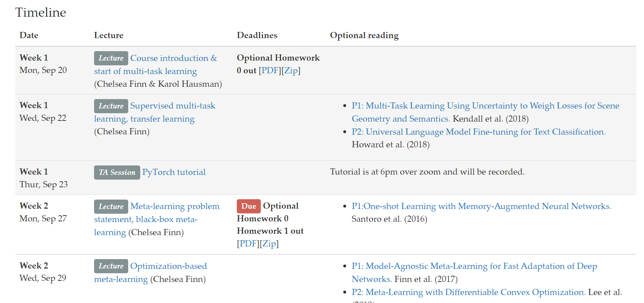Open the PyTorch tutorial link
Screen dimensions: 644x303
point(174,172)
